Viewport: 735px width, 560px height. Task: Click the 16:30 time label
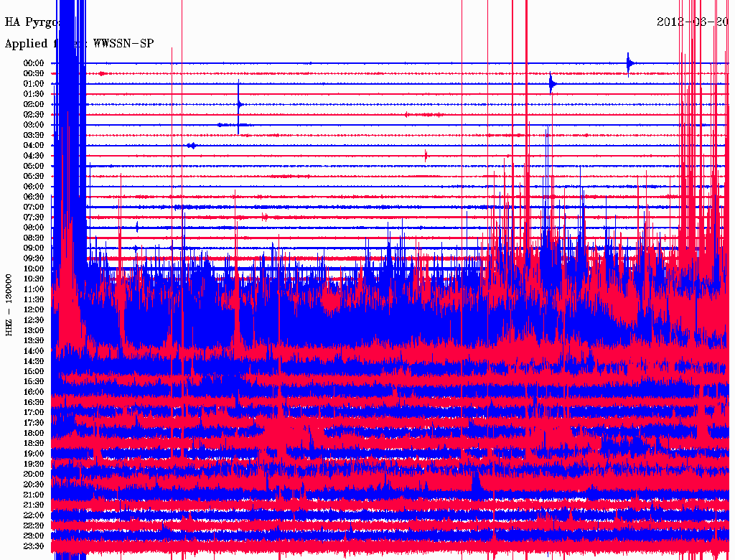point(34,403)
